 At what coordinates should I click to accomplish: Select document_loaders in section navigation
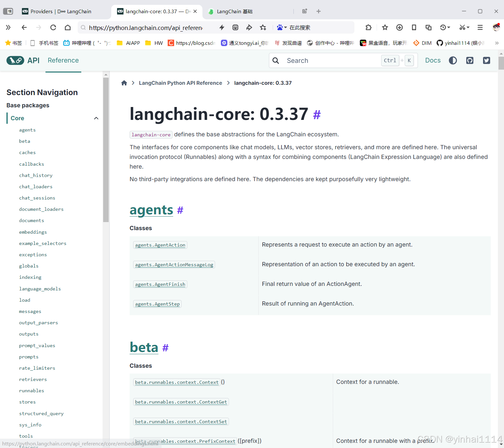pyautogui.click(x=41, y=209)
